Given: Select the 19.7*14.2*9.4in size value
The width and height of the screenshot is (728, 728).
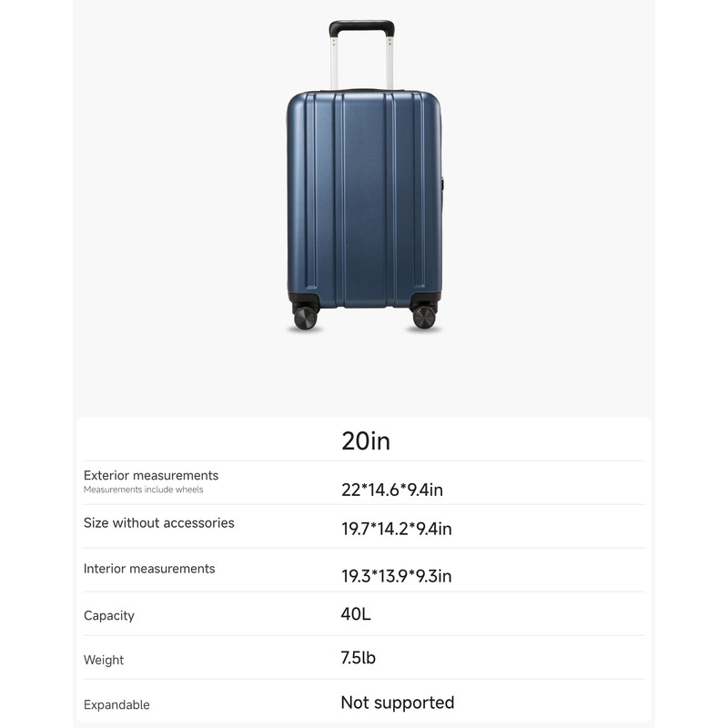Looking at the screenshot, I should point(397,529).
